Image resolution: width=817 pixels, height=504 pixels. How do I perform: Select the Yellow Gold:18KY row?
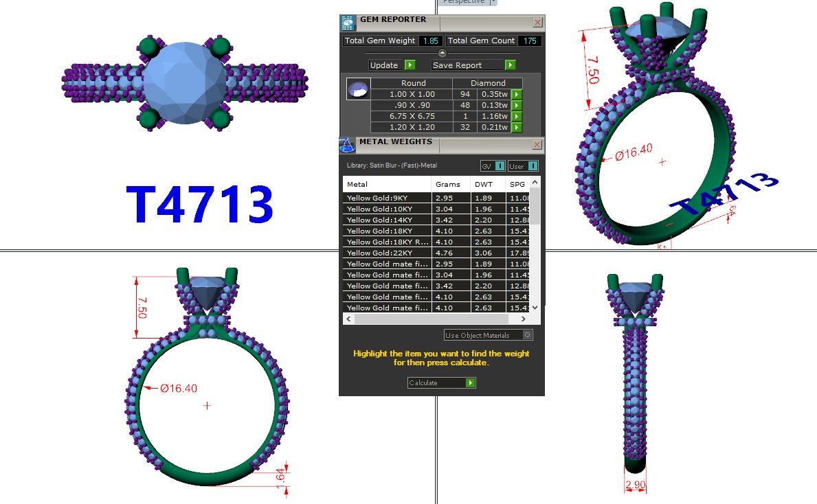pos(386,231)
